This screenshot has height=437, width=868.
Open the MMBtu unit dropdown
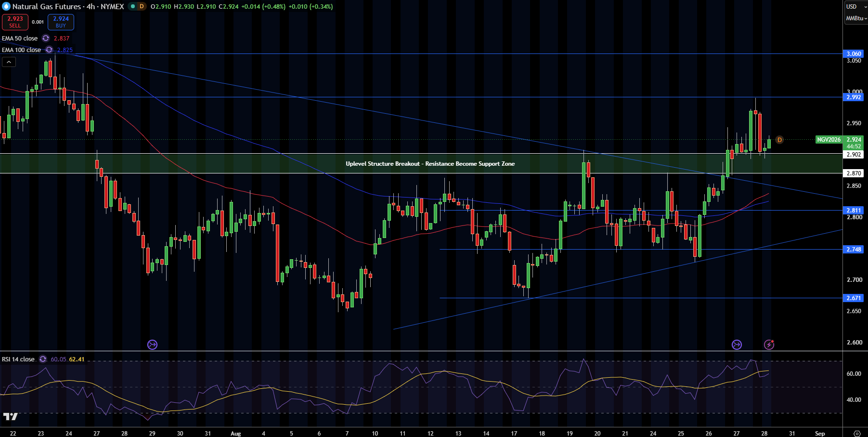[x=856, y=18]
